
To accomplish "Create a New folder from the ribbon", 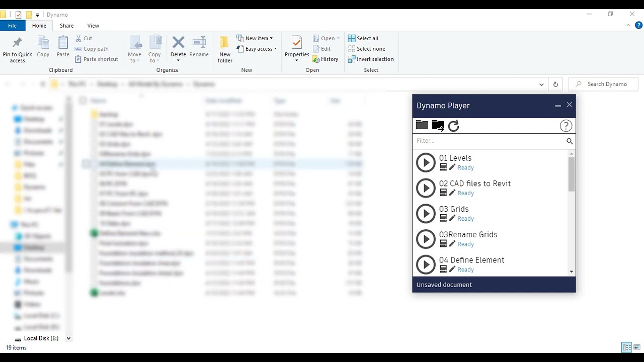I will pyautogui.click(x=225, y=49).
